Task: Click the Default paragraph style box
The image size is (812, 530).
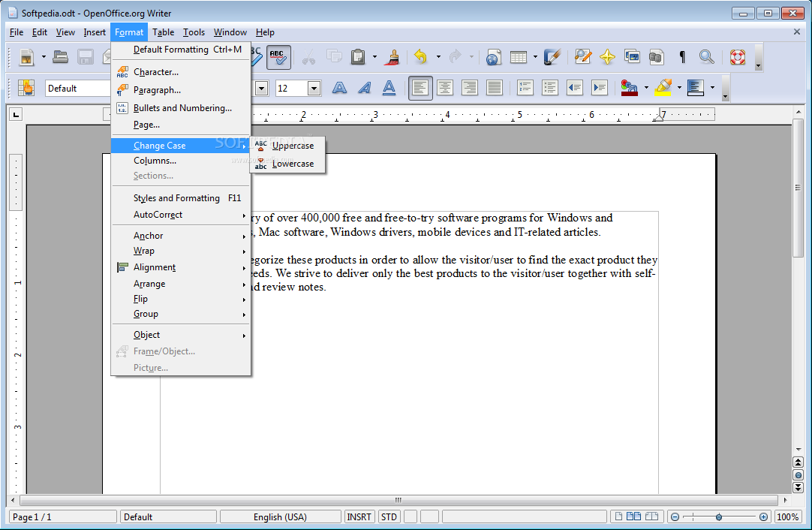Action: tap(78, 89)
